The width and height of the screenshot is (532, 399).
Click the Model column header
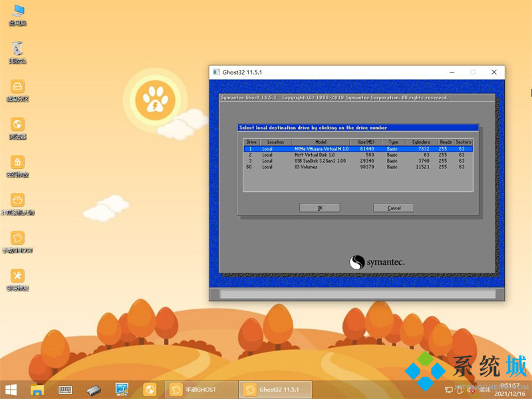pos(321,142)
